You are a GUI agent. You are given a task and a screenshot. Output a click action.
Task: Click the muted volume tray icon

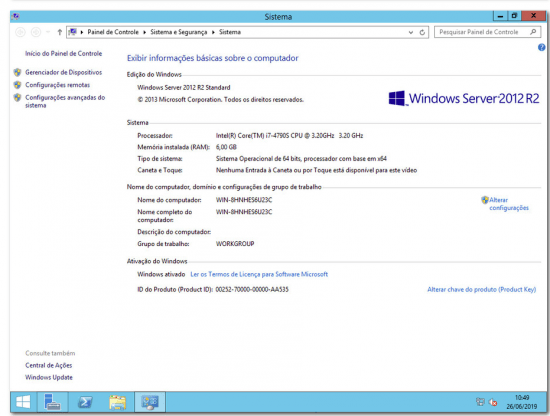[x=492, y=402]
